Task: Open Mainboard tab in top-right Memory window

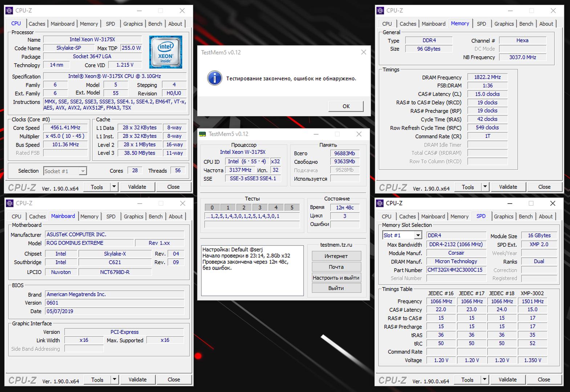Action: click(x=433, y=24)
